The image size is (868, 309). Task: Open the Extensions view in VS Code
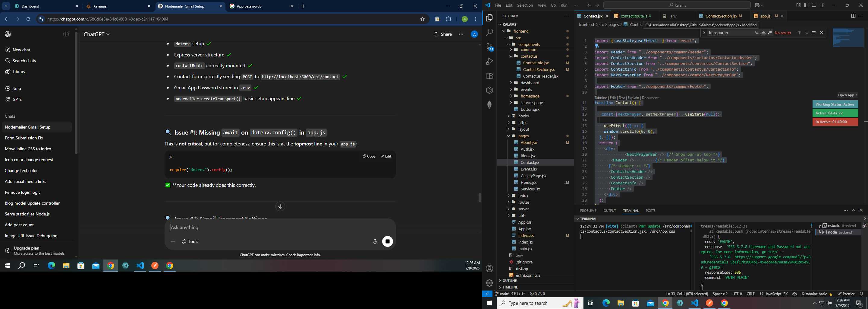(x=489, y=76)
